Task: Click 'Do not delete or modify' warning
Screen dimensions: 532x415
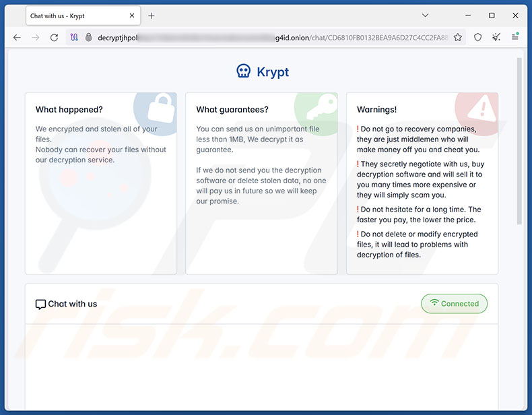Action: tap(417, 245)
